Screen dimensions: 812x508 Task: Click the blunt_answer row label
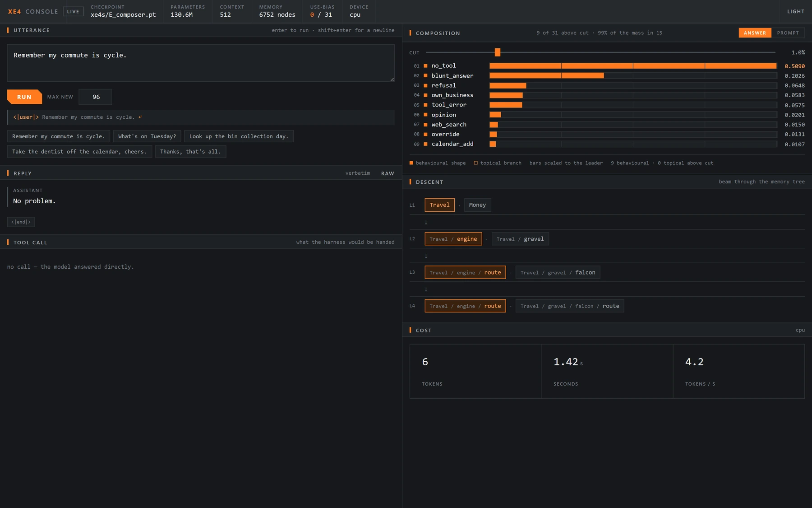pos(452,76)
